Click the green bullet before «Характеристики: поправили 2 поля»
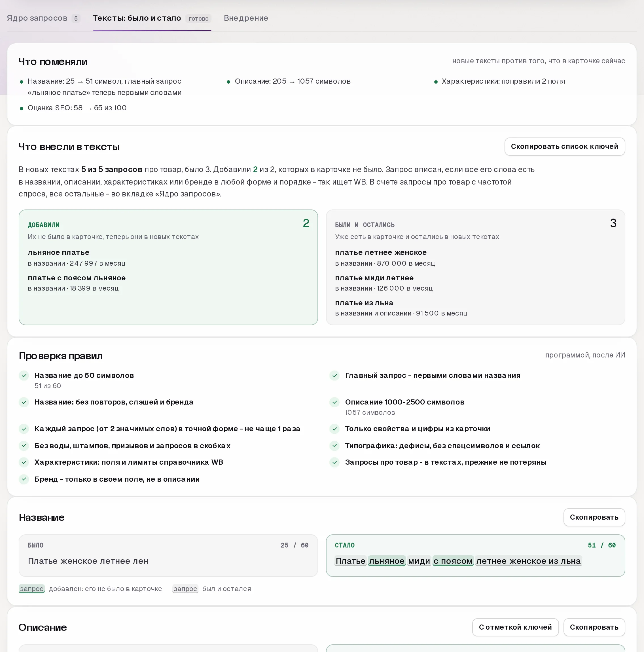 (x=436, y=82)
